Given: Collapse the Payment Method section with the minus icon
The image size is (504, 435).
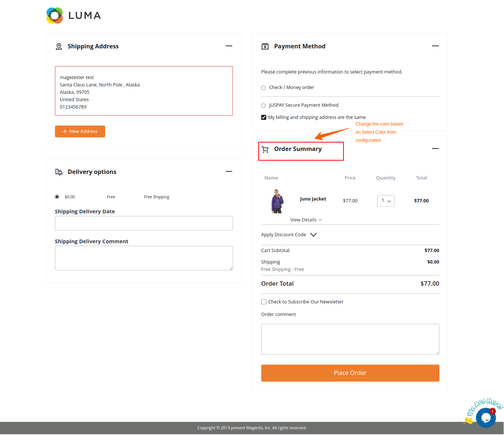Looking at the screenshot, I should point(435,46).
